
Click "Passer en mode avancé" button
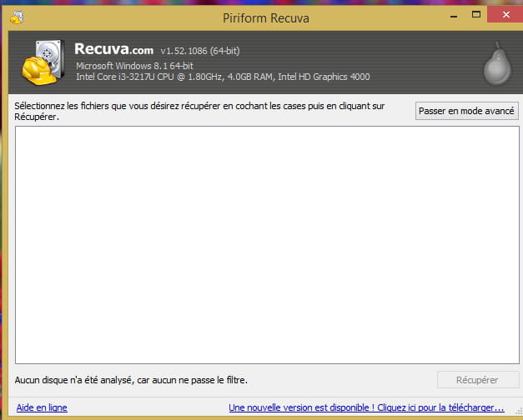pos(466,111)
